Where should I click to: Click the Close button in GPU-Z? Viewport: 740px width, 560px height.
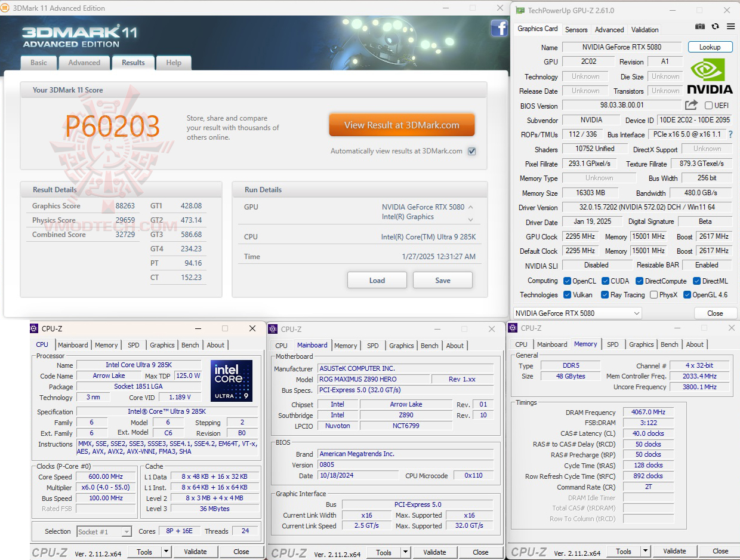(x=715, y=313)
